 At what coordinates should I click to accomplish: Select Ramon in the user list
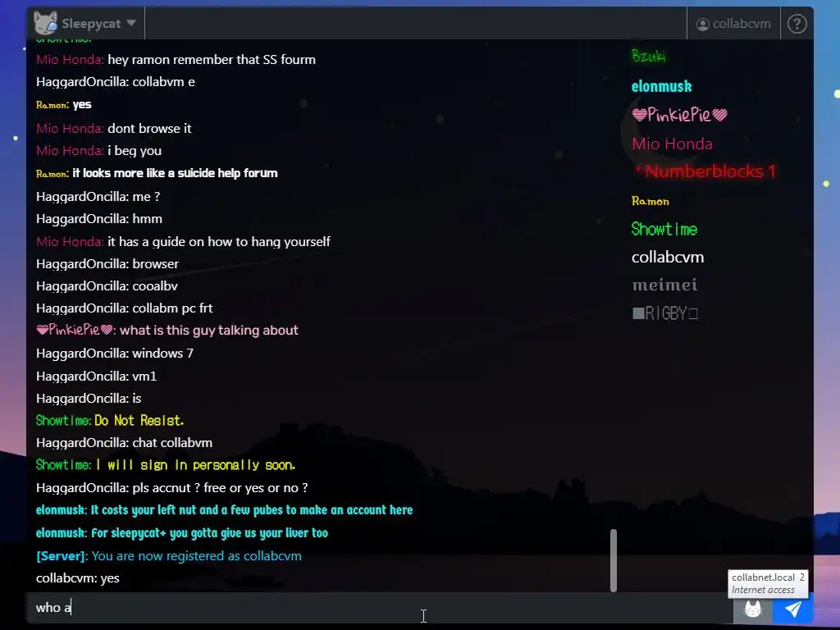point(650,201)
